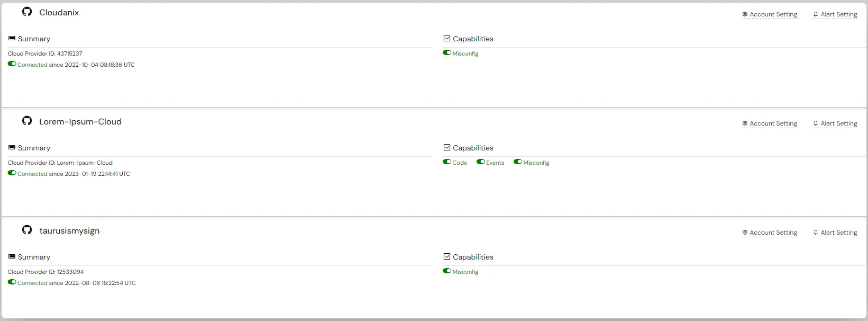Click the Capabilities checkbox icon for taurusismysign
This screenshot has height=321, width=868.
[x=447, y=257]
